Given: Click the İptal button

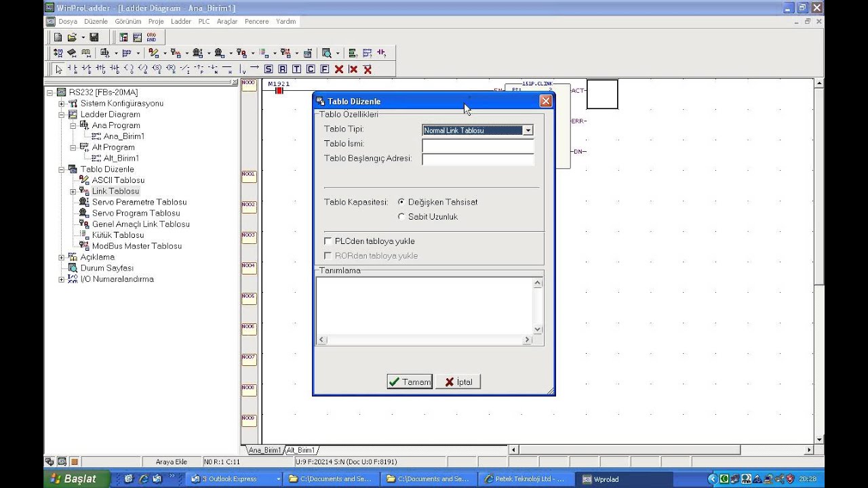Looking at the screenshot, I should pyautogui.click(x=458, y=382).
